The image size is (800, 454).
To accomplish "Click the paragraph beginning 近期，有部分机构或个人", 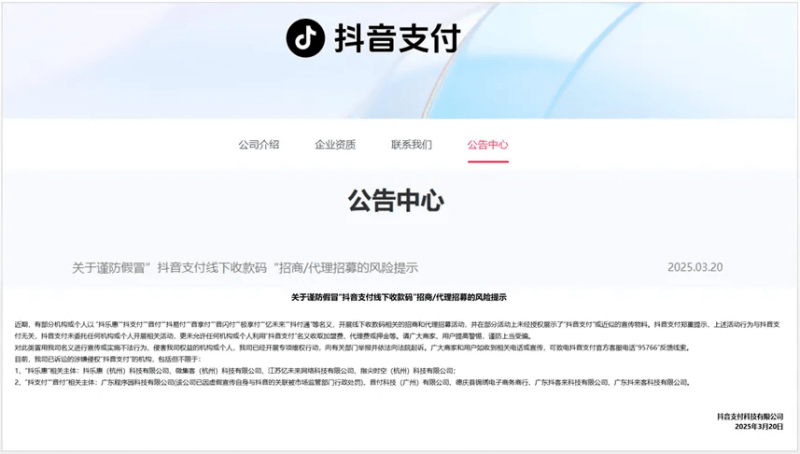I will [397, 330].
